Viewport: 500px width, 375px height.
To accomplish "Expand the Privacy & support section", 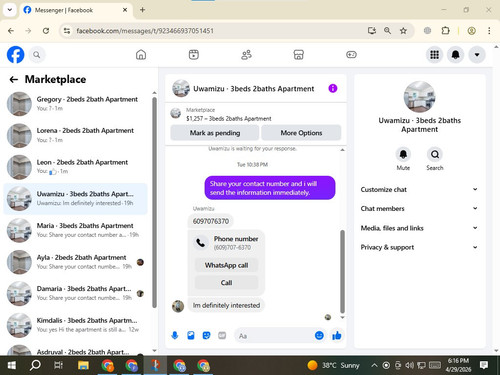I will [x=419, y=247].
